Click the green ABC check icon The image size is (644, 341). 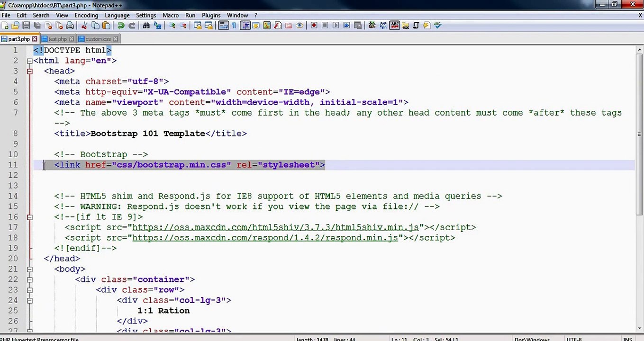tap(437, 26)
